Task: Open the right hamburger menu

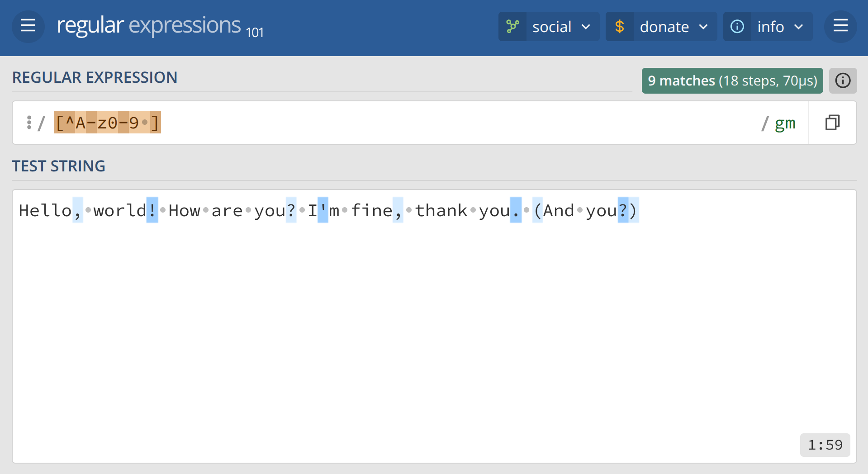Action: click(x=840, y=26)
